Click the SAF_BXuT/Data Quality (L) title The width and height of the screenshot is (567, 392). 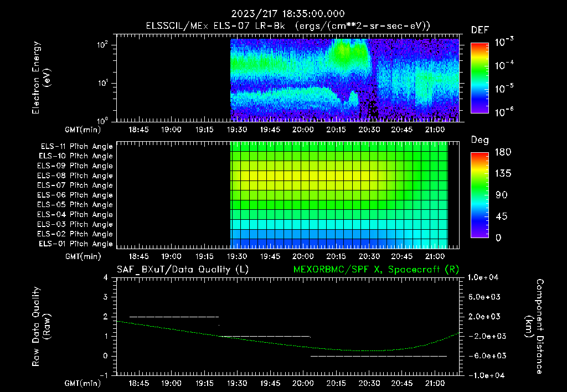tap(183, 270)
